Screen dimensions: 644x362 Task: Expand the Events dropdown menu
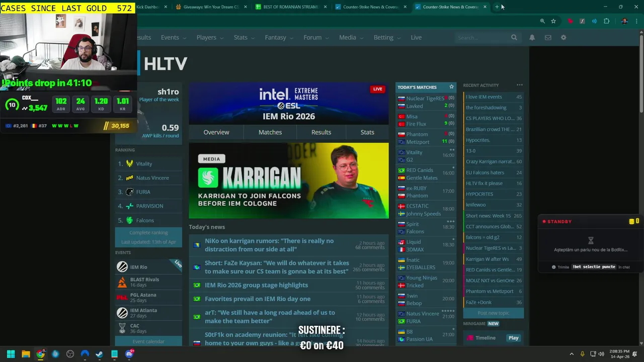173,37
